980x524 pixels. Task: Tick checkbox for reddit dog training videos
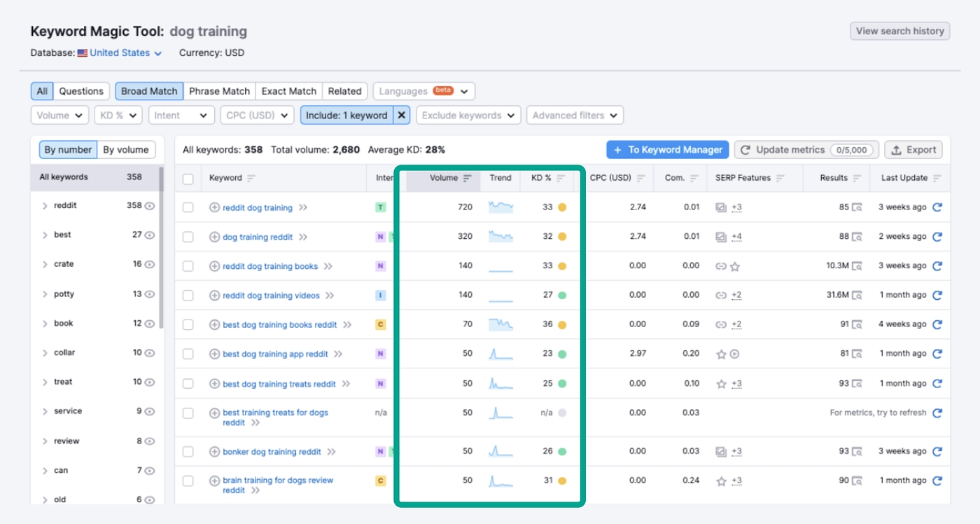(188, 296)
